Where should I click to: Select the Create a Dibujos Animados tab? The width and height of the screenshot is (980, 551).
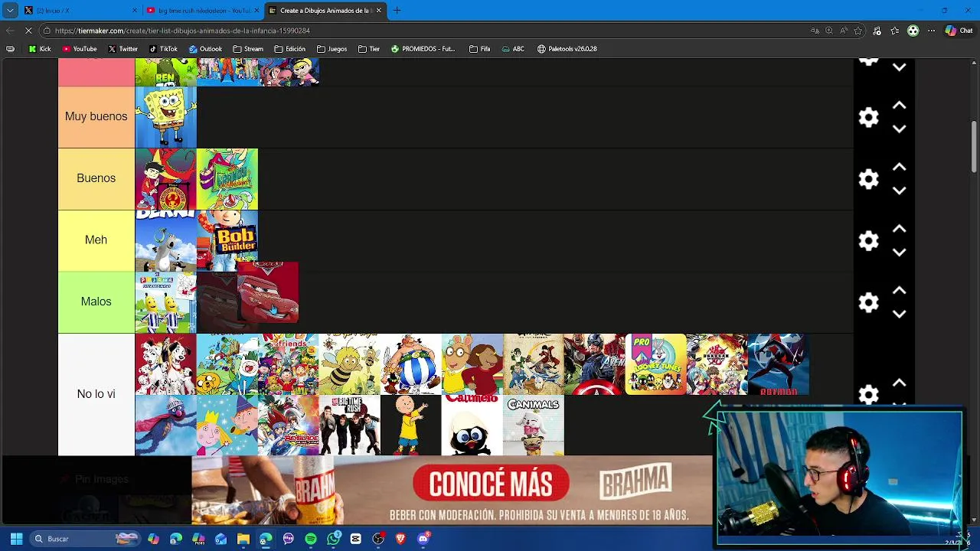[x=325, y=11]
